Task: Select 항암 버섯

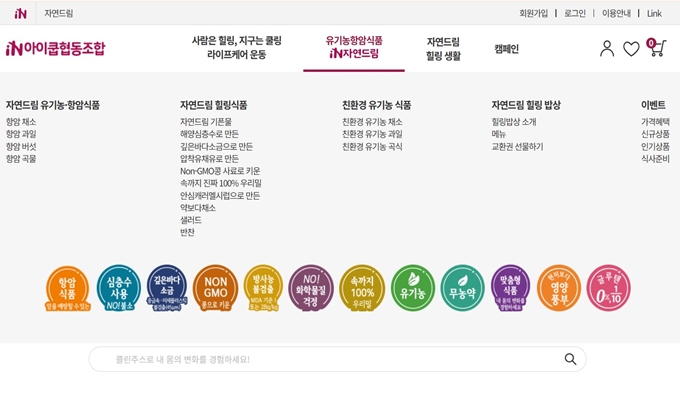Action: [21, 147]
